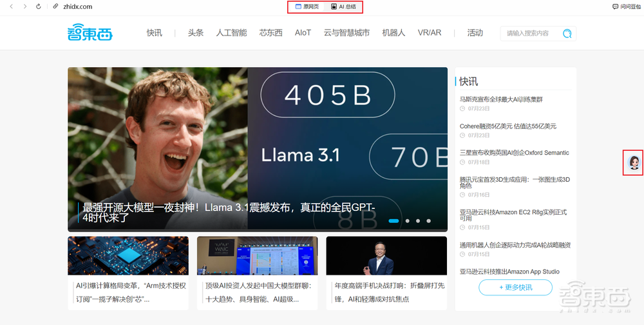Click clock icon next to 07月18日
Viewport: 644px width, 325px height.
click(x=462, y=162)
